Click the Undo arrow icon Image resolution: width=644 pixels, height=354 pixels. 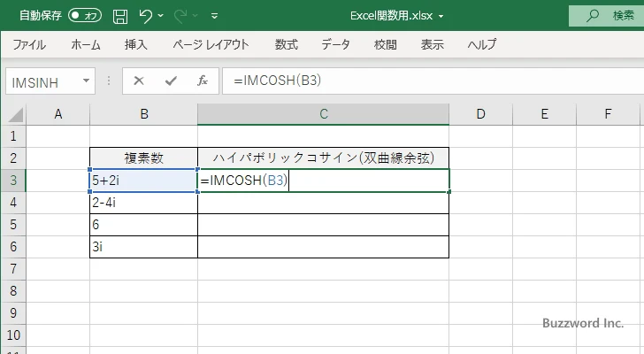tap(145, 16)
